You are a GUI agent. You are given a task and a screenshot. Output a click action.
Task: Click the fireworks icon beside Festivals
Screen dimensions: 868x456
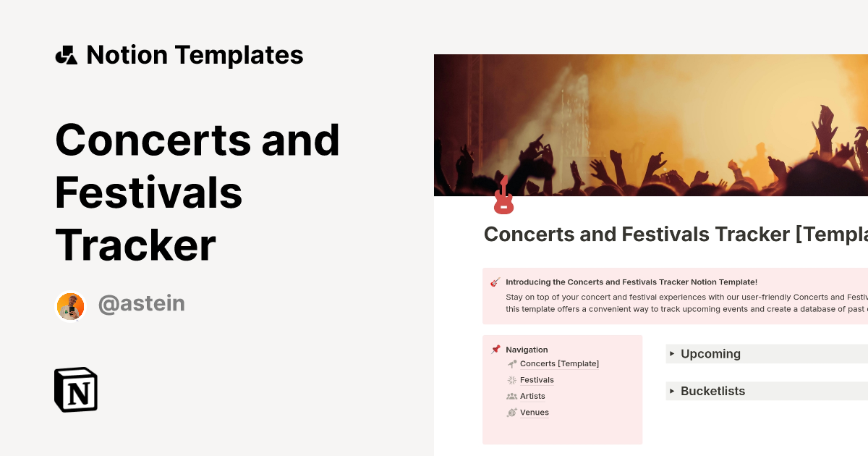511,379
